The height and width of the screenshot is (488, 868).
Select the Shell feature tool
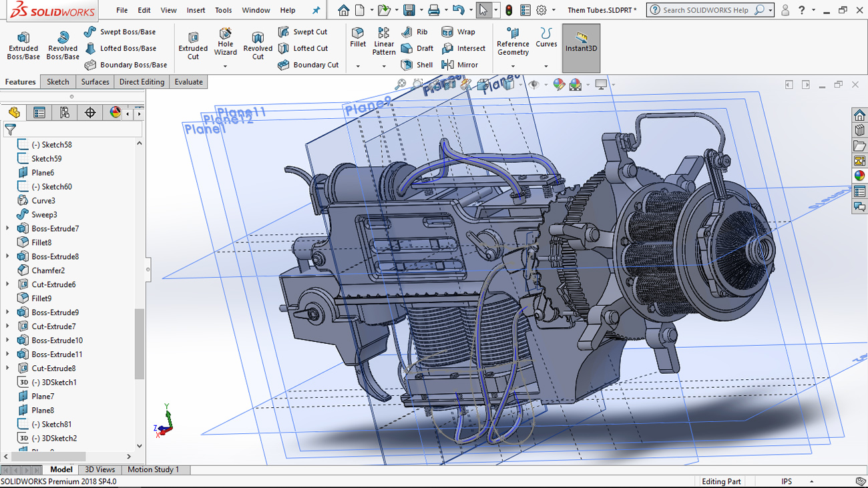point(417,65)
